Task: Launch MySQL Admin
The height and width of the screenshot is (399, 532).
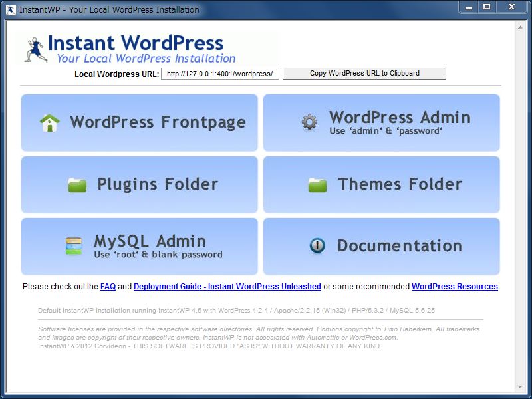Action: point(140,246)
